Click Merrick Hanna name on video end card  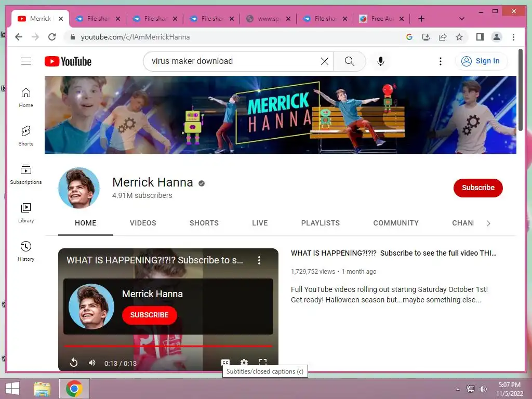pyautogui.click(x=152, y=294)
